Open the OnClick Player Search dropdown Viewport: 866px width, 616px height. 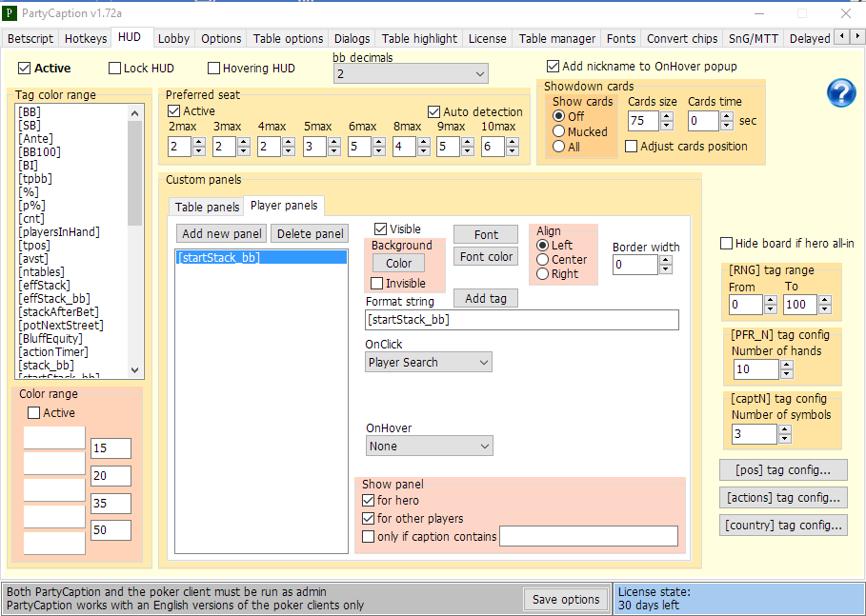[428, 362]
